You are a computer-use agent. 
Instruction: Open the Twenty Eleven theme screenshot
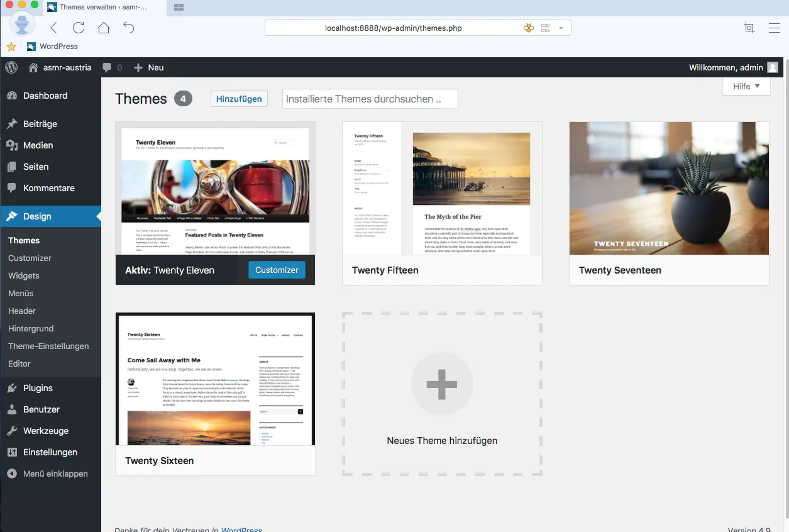pyautogui.click(x=215, y=188)
